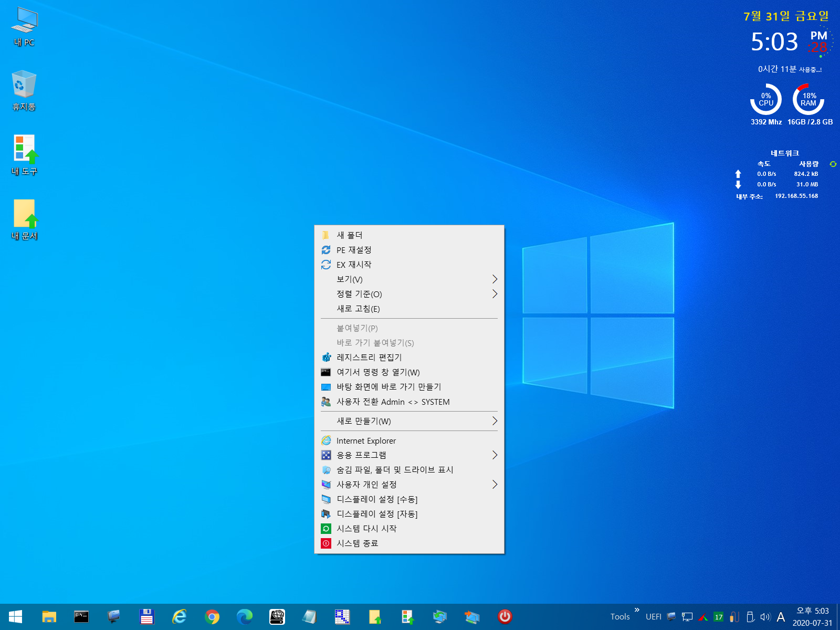Choose 새 폴더 in the context menu
This screenshot has width=840, height=630.
409,235
